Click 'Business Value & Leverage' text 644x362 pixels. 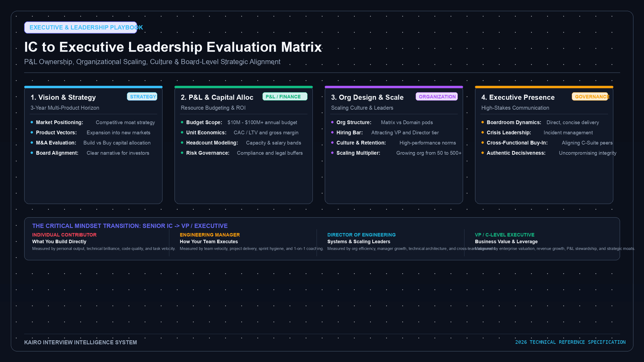point(506,242)
